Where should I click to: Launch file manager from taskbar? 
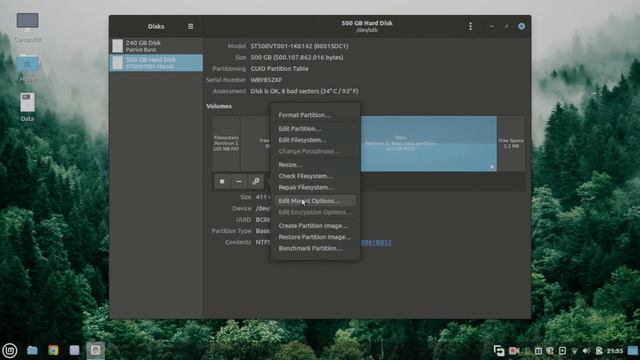coord(32,350)
